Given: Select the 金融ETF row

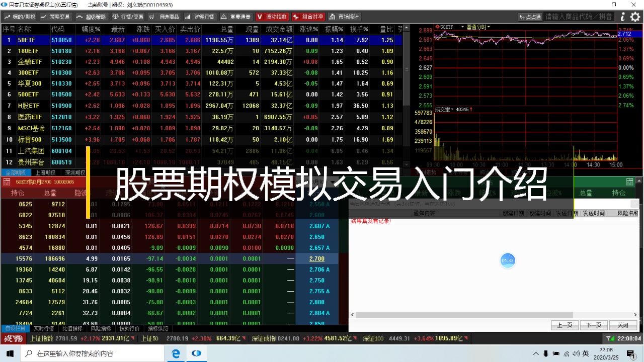Looking at the screenshot, I should pos(201,62).
